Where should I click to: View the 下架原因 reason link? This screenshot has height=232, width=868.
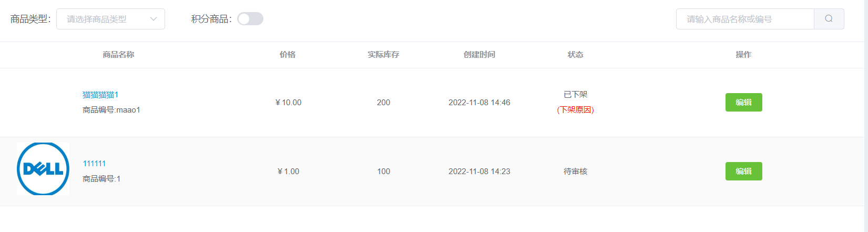[x=575, y=110]
